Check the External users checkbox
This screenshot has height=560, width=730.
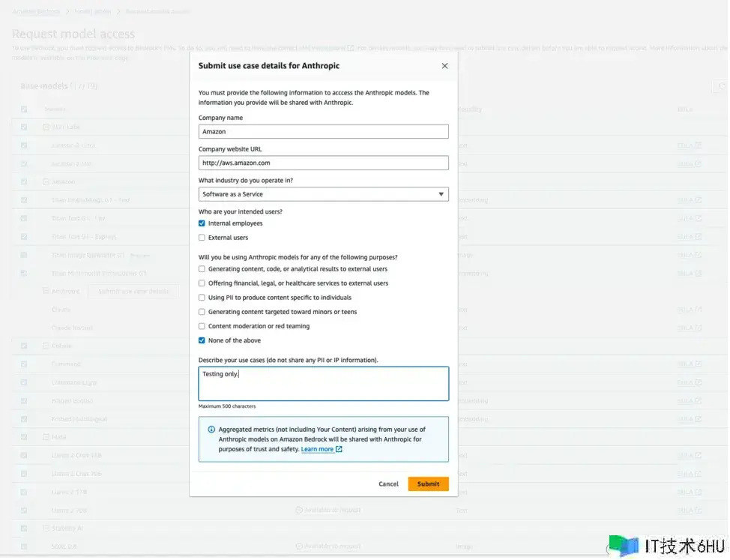(x=202, y=238)
